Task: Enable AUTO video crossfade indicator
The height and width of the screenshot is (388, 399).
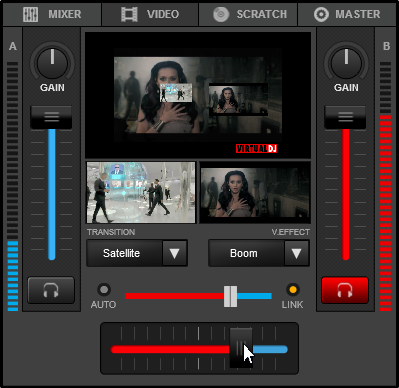Action: (x=104, y=289)
